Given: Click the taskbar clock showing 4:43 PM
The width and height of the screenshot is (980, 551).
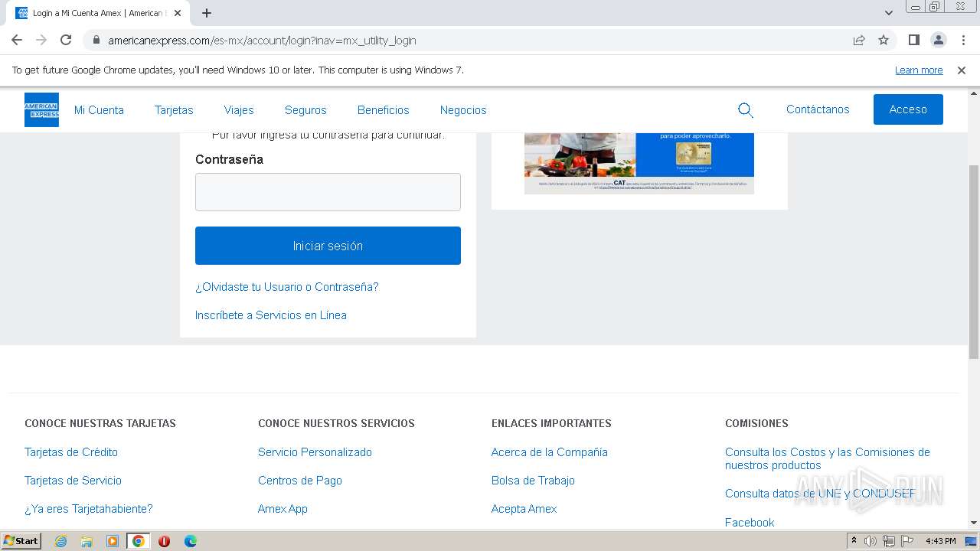Looking at the screenshot, I should pyautogui.click(x=940, y=541).
